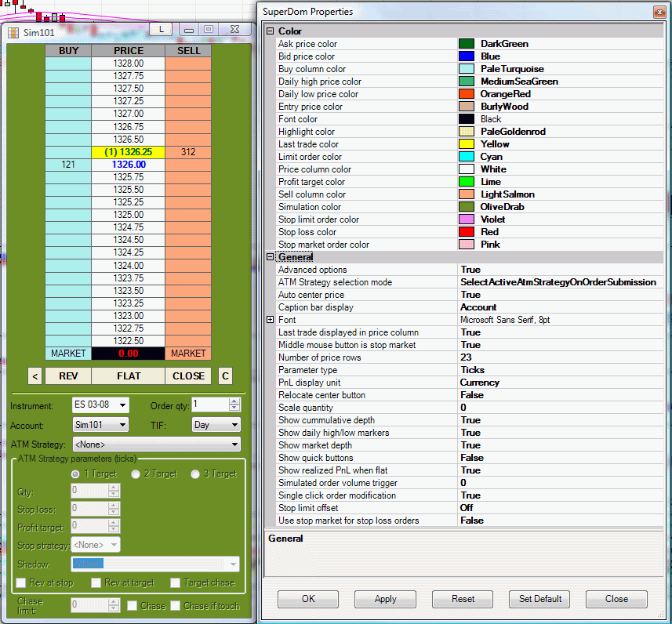Click the Apply button
672x624 pixels.
[385, 599]
